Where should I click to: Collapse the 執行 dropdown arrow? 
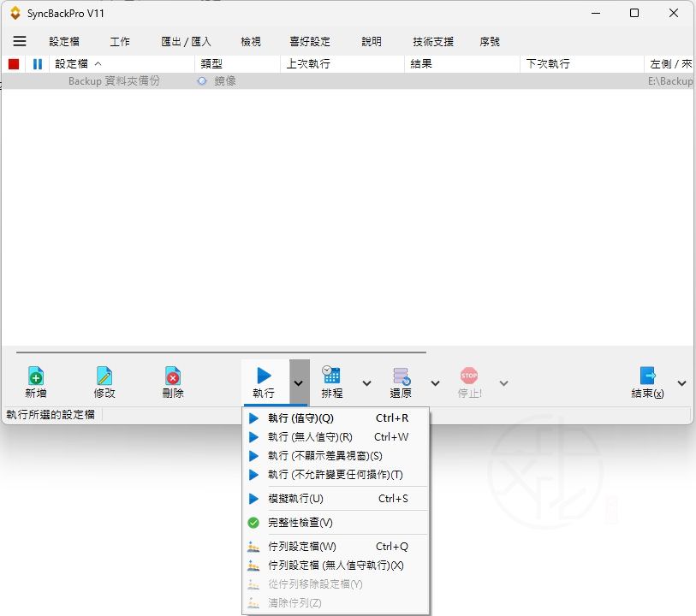coord(298,383)
